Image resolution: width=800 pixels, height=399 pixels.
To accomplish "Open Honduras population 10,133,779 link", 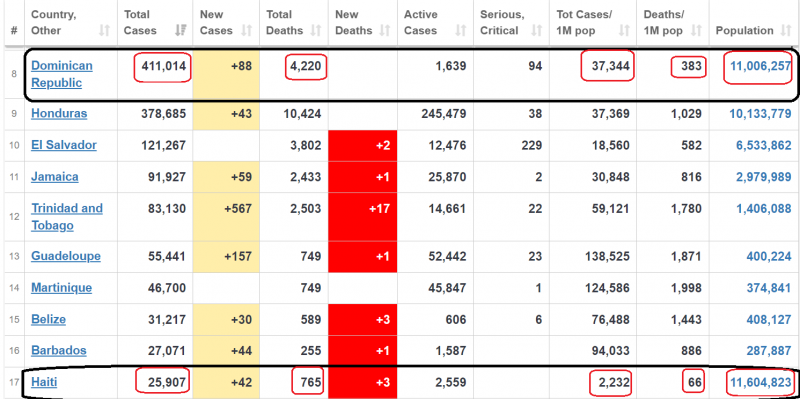I will coord(760,113).
